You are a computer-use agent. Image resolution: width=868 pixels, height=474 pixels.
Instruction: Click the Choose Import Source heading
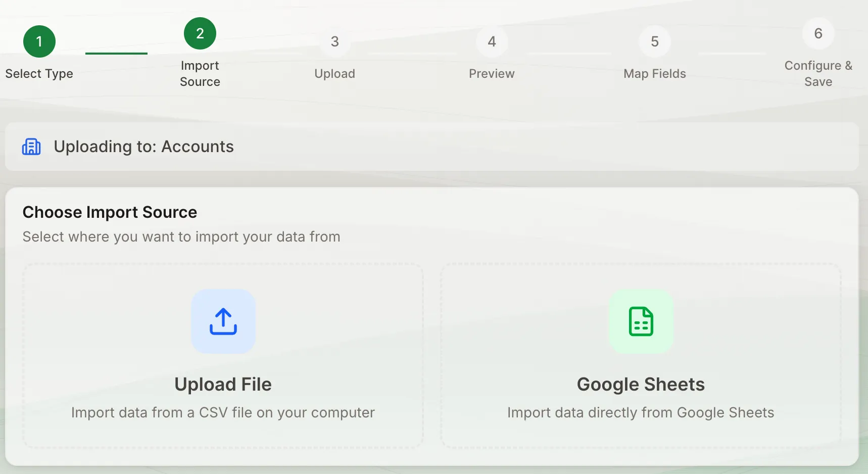(x=109, y=212)
